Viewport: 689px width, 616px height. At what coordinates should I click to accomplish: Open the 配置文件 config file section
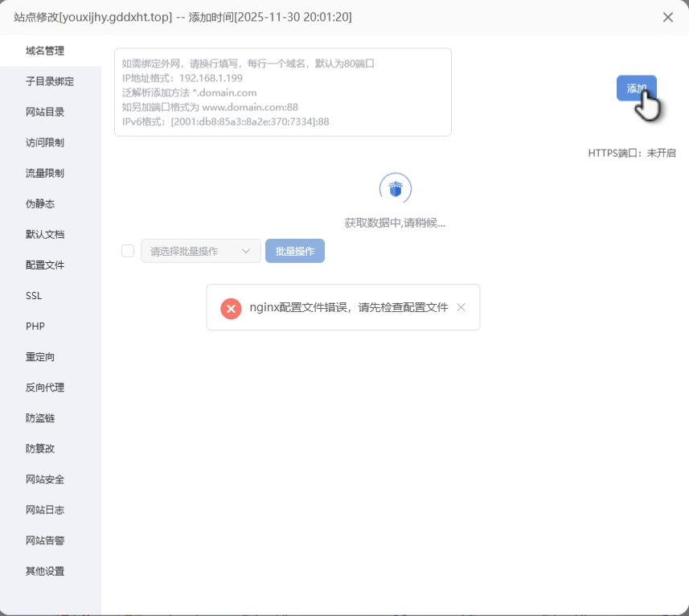[45, 265]
